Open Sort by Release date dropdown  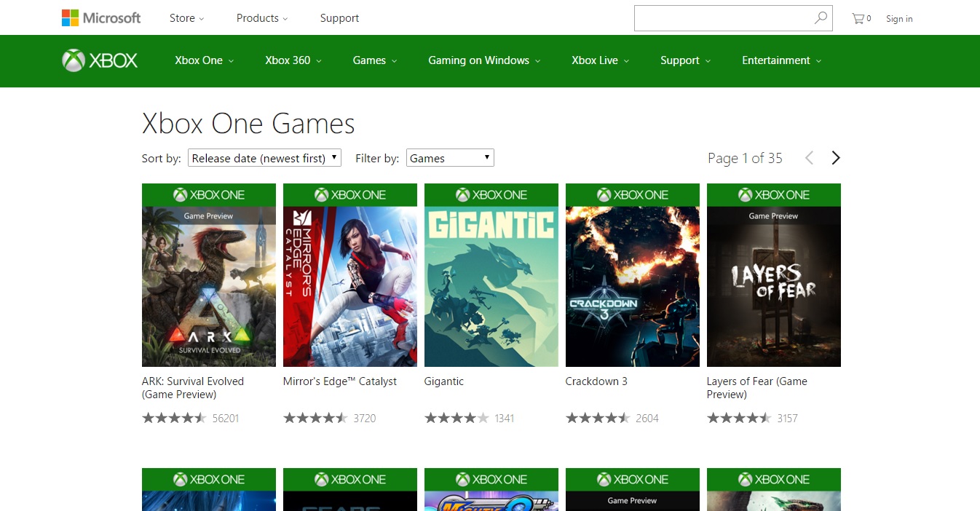click(264, 158)
